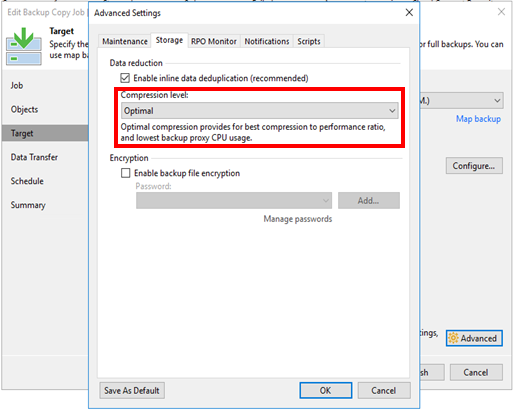Click the green arrow Target wizard icon
Screen dimensions: 513x411
tap(24, 46)
